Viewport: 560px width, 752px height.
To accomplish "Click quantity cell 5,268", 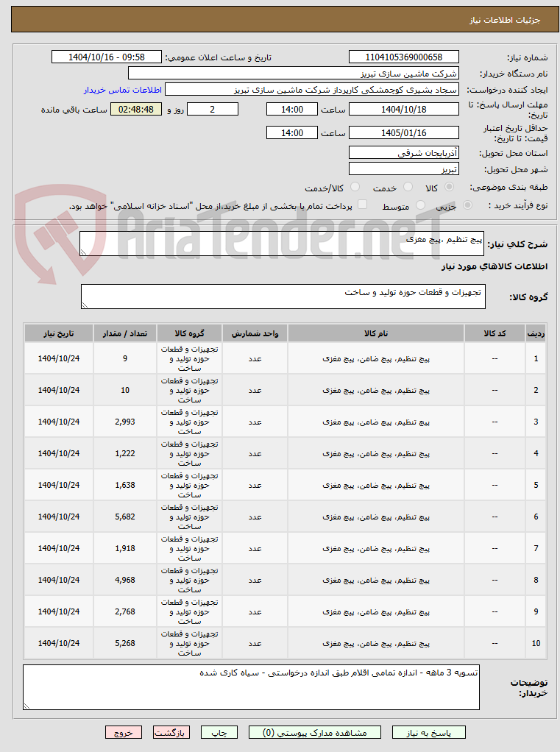I will tap(124, 643).
